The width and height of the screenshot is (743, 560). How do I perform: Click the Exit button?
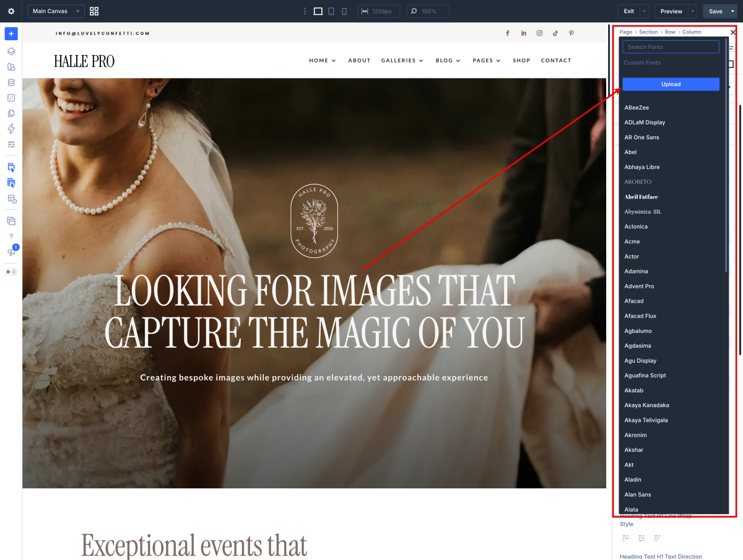click(628, 11)
